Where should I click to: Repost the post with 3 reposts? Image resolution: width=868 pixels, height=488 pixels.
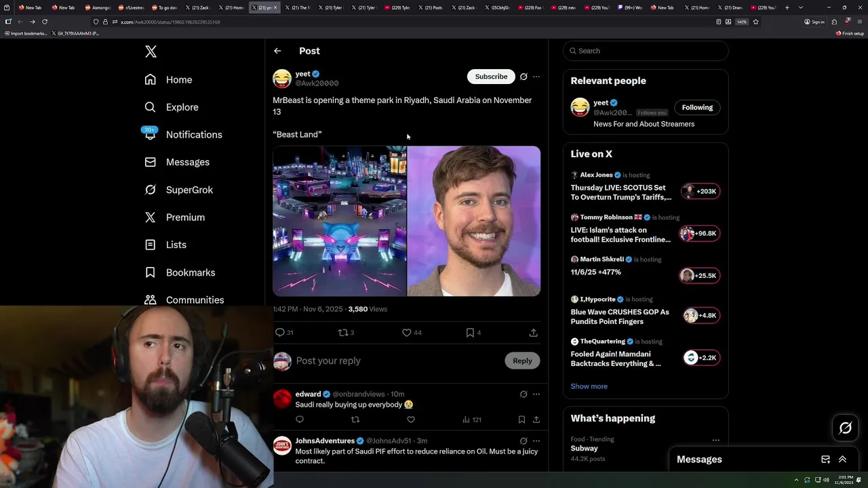(x=346, y=332)
